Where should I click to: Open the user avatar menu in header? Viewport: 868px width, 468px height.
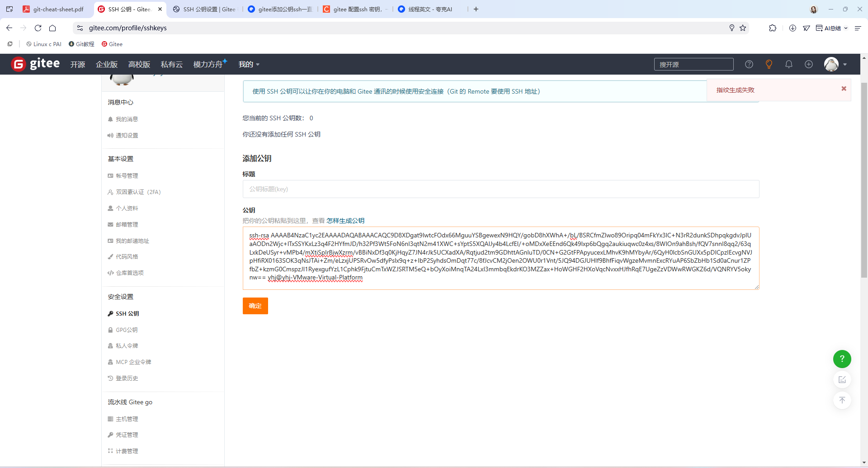pos(835,64)
